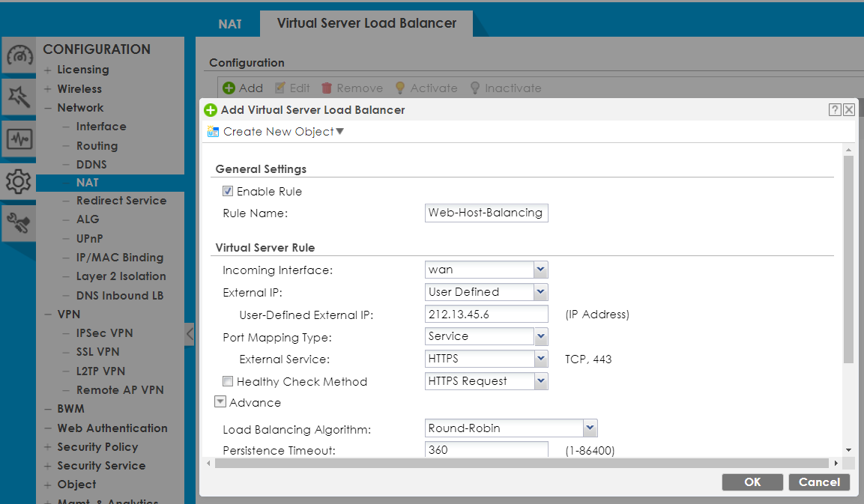Open the Configuration gear sidebar icon
Screen dimensions: 864x504
(19, 181)
